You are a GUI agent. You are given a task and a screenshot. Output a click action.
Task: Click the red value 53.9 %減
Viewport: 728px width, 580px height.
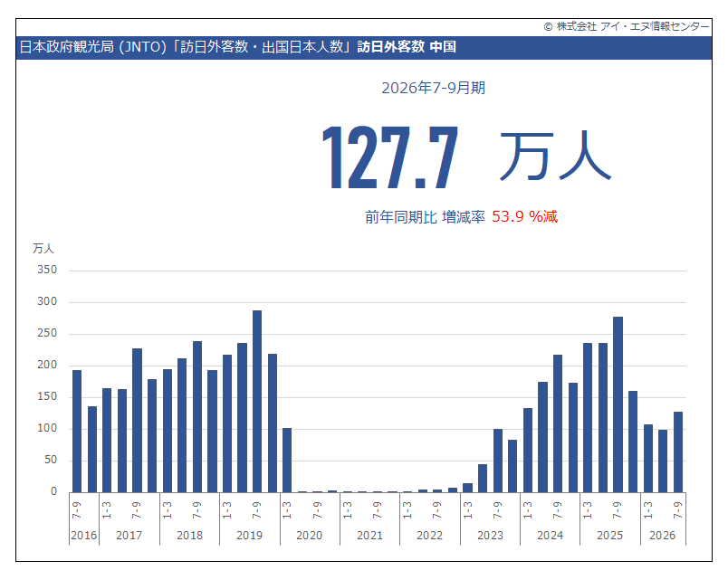pos(524,216)
